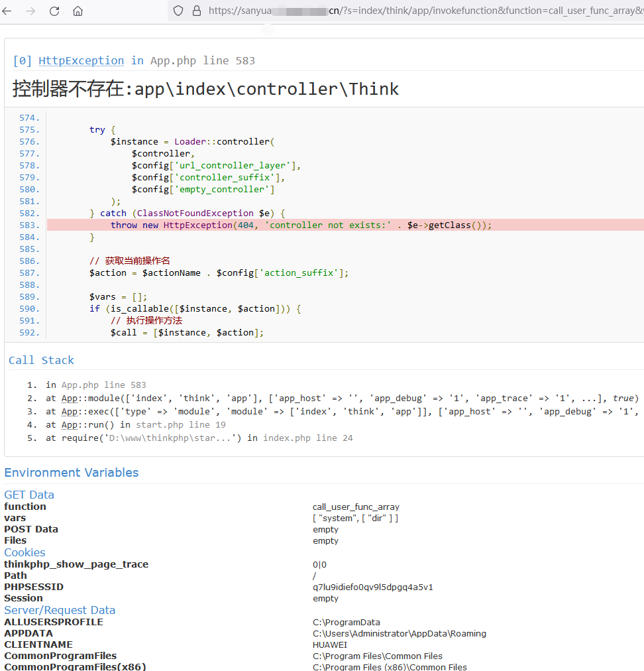The image size is (644, 671).
Task: Select C:\Program Files\Common Files value
Action: click(x=378, y=656)
